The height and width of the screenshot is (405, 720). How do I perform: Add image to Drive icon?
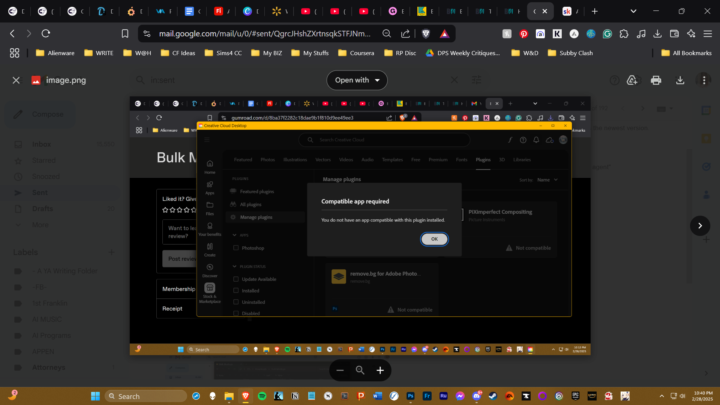(x=632, y=80)
